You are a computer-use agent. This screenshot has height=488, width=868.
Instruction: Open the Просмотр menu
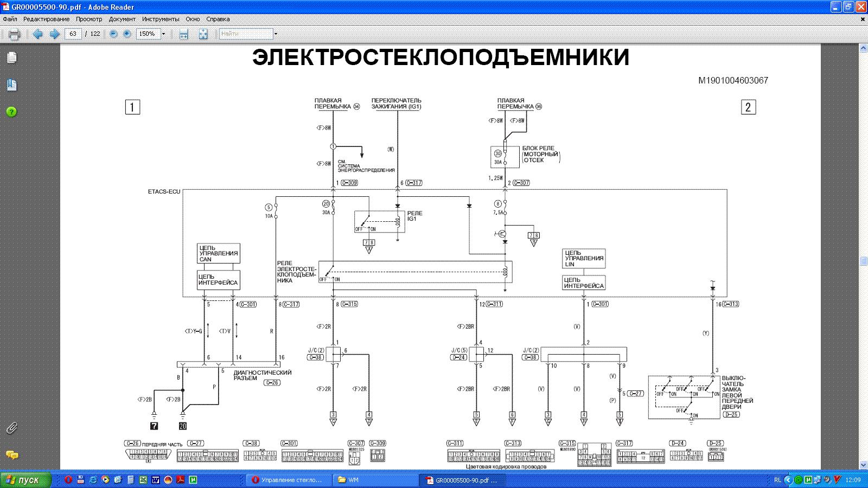(89, 19)
